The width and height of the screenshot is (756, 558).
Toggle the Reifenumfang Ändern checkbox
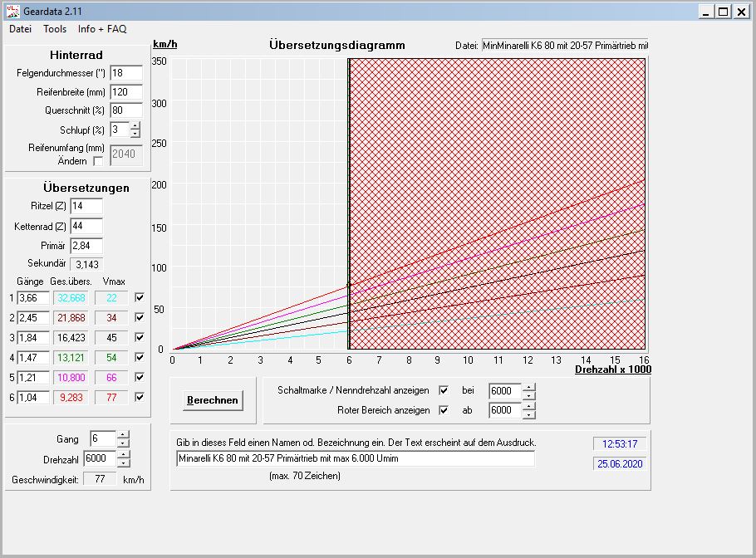(x=99, y=161)
